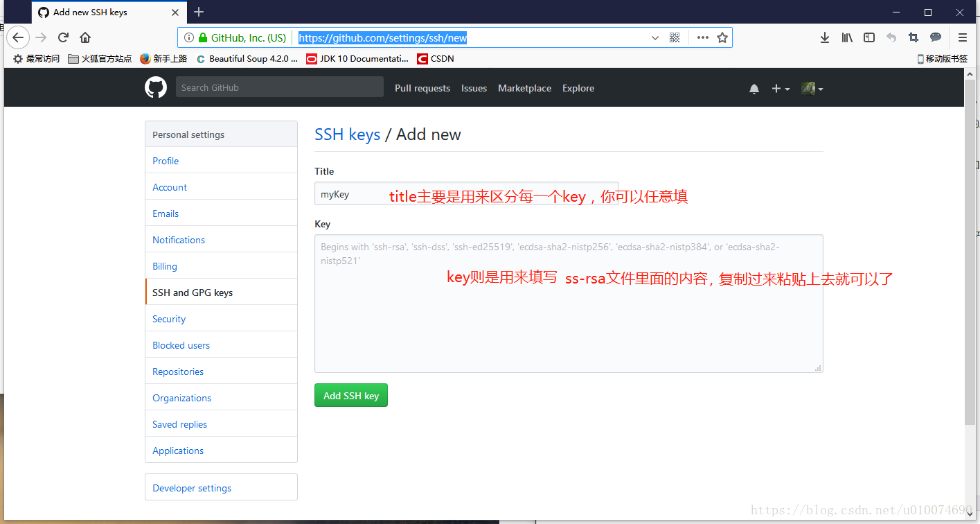The width and height of the screenshot is (980, 524).
Task: Open Profile settings
Action: (x=221, y=161)
